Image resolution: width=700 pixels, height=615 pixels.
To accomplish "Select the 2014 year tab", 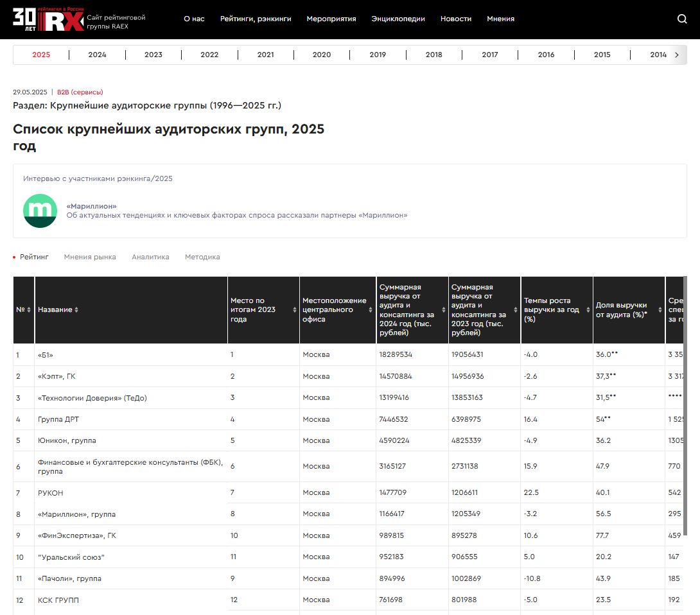I will pos(658,55).
